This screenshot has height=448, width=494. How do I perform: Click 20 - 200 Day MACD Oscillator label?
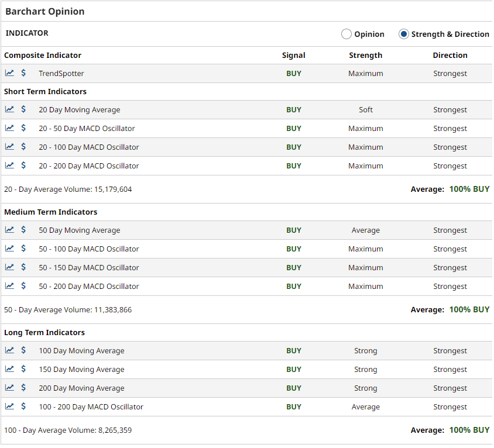click(89, 166)
